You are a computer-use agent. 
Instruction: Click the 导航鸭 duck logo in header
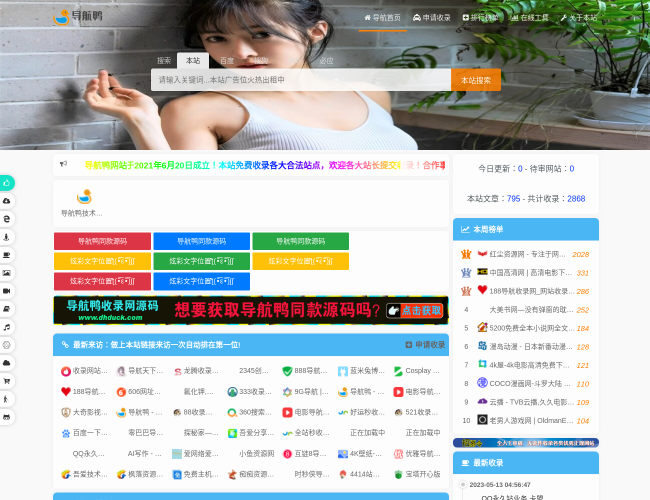click(77, 17)
